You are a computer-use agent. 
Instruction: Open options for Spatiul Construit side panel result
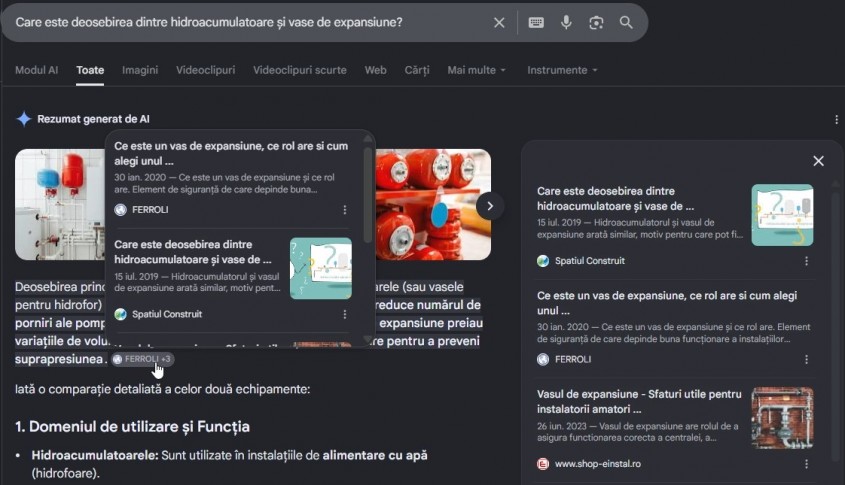tap(806, 261)
